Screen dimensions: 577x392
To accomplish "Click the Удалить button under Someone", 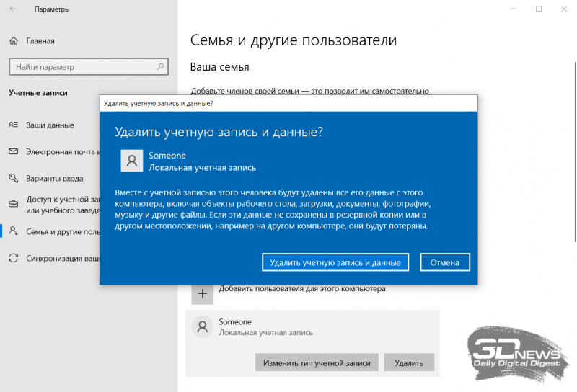I will pos(409,363).
